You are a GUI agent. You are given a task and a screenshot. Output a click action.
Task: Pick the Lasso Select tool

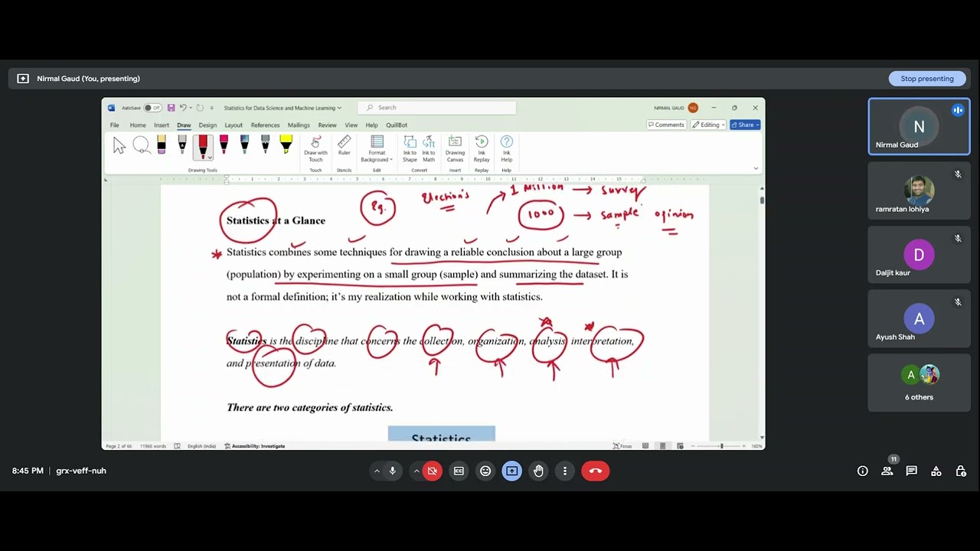point(141,145)
